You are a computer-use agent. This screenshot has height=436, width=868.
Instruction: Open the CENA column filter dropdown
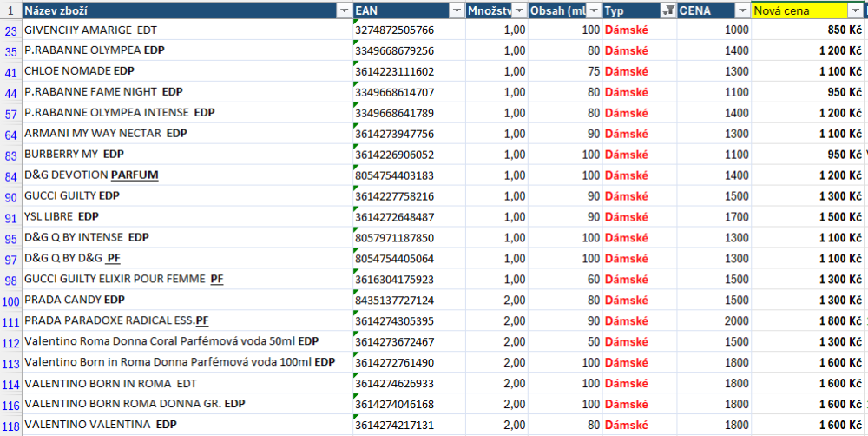pos(742,10)
